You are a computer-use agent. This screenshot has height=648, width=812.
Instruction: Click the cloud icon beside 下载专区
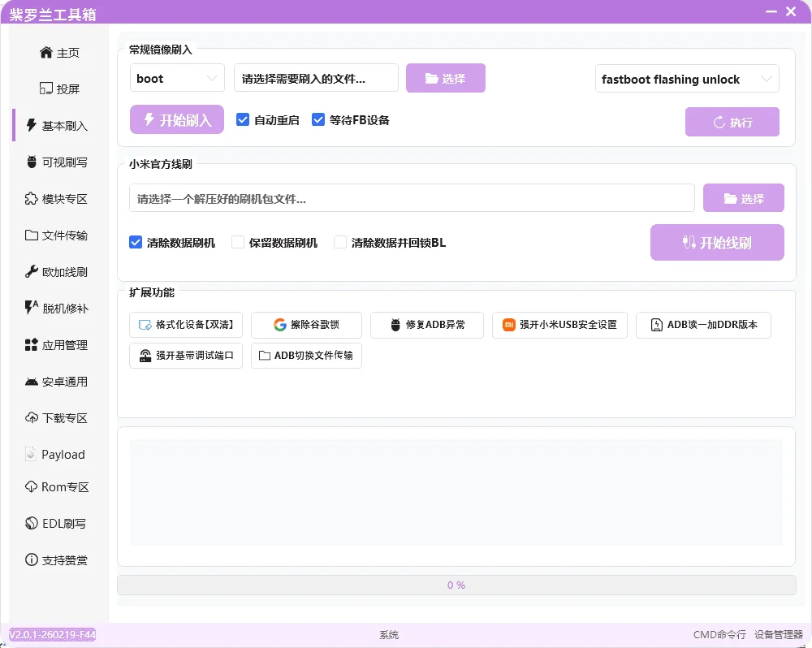[x=32, y=417]
